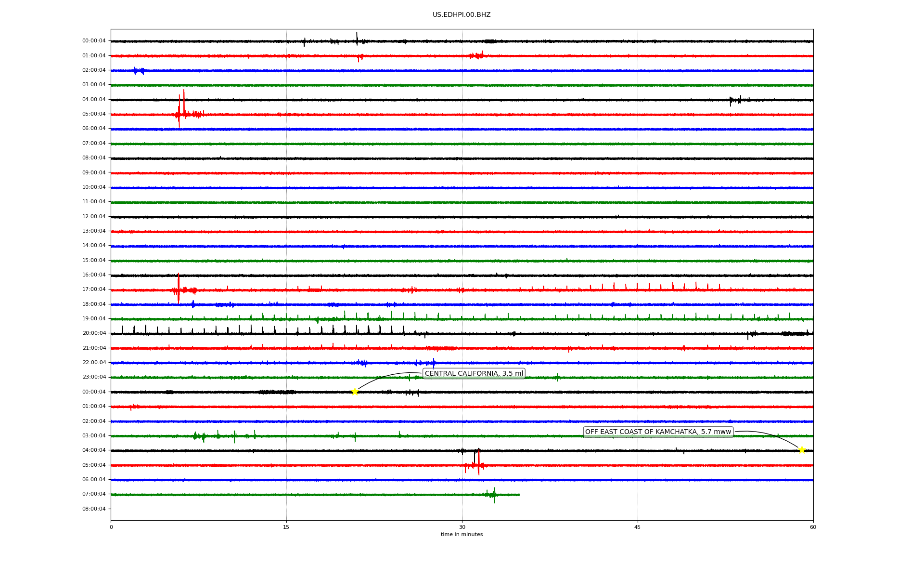This screenshot has height=578, width=924.
Task: Click the 10:00:04 row time label
Action: click(94, 187)
